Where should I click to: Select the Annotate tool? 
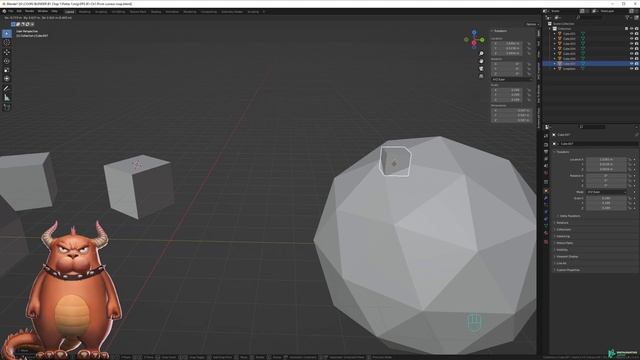(7, 89)
